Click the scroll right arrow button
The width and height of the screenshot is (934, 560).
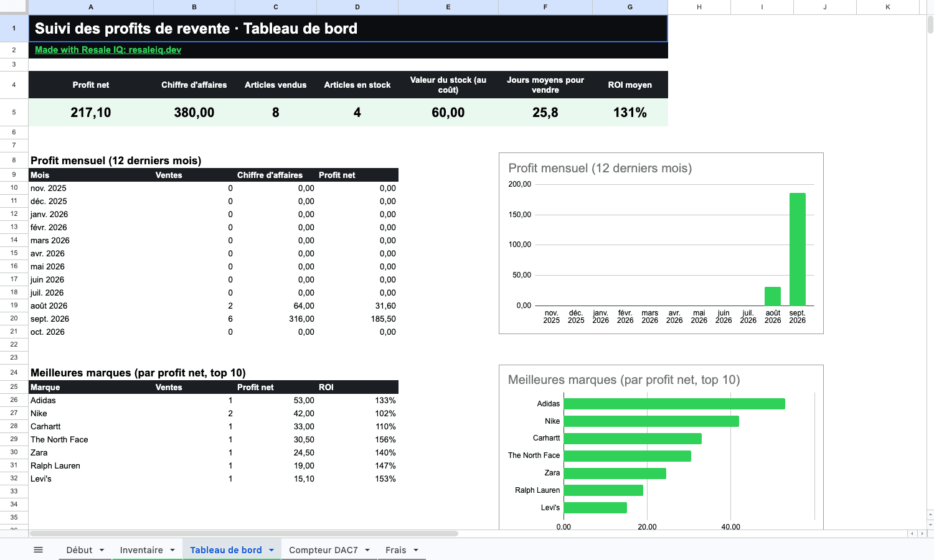coord(922,534)
